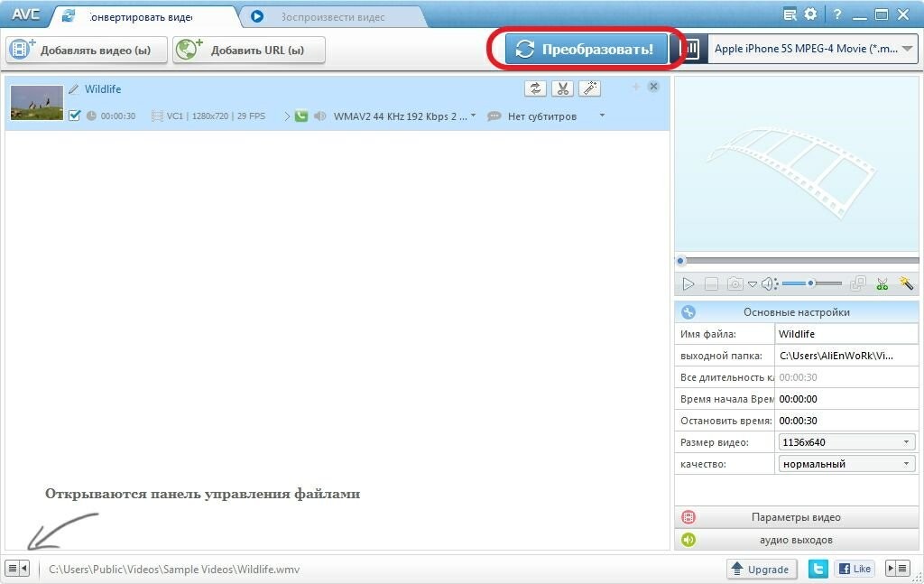This screenshot has height=584, width=924.
Task: Remove Wildlife item with the X icon
Action: tap(654, 87)
